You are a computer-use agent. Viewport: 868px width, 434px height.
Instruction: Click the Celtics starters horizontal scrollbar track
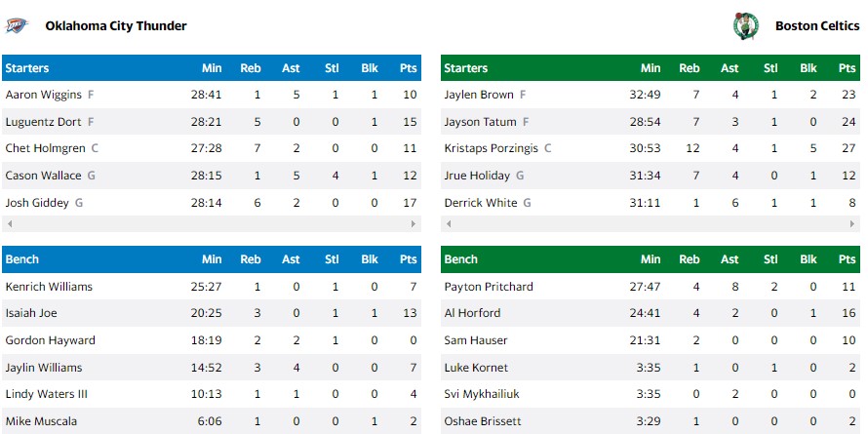tap(650, 224)
